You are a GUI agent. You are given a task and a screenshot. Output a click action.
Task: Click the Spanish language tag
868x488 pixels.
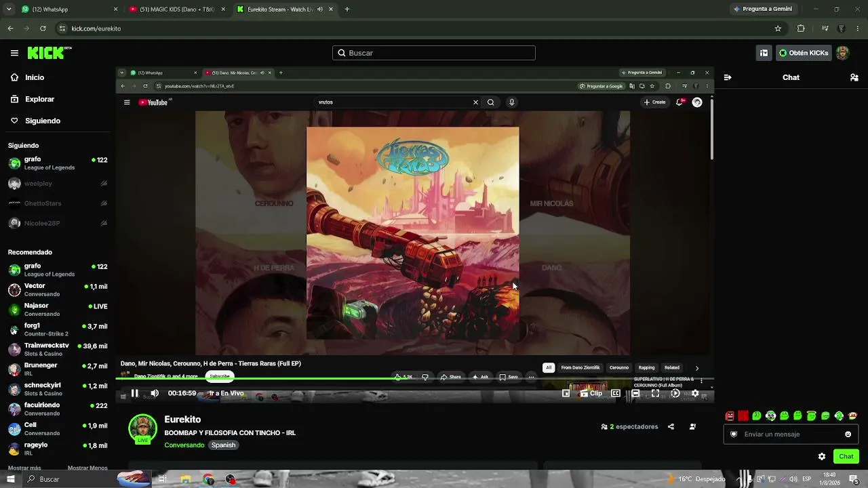point(223,445)
